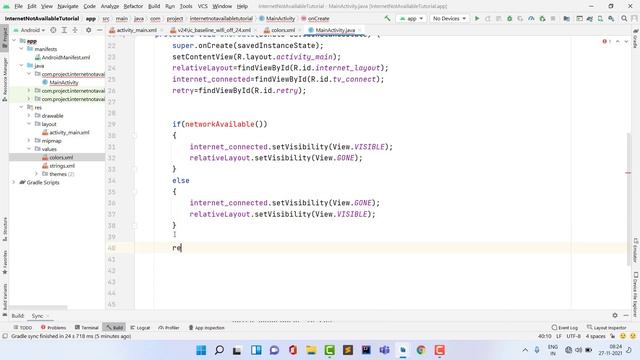Open the Refactor menu
Image resolution: width=640 pixels, height=360 pixels.
[x=133, y=6]
